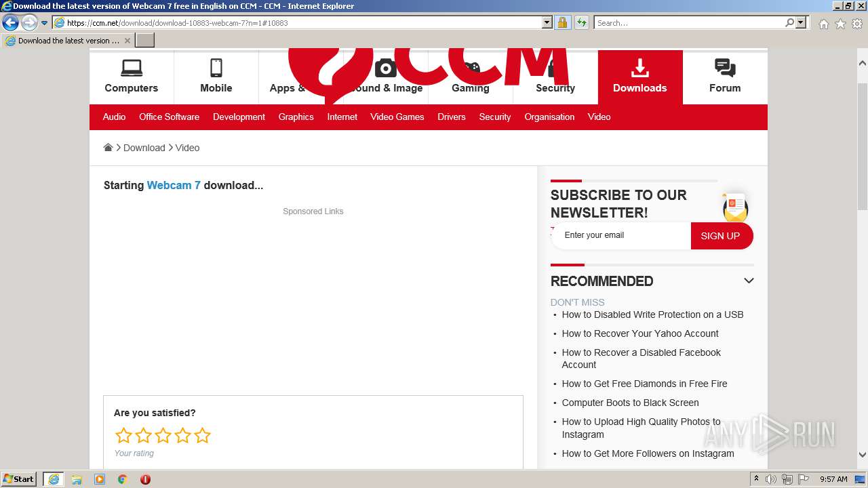
Task: Select the Development category
Action: pos(239,117)
